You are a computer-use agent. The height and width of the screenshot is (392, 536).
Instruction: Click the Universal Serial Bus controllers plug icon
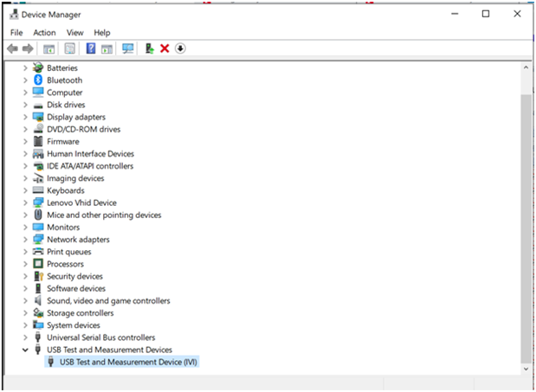click(38, 337)
